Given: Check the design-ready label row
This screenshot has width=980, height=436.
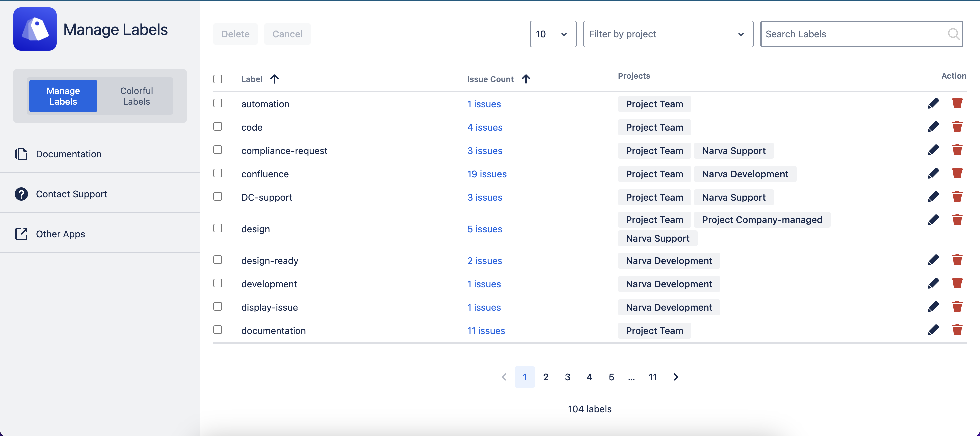Looking at the screenshot, I should pos(218,259).
